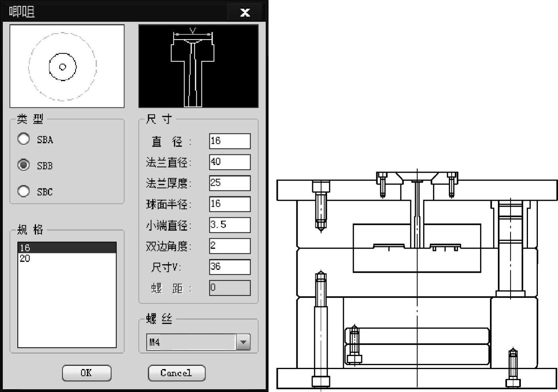Confirm with the OK button
The width and height of the screenshot is (558, 392).
click(x=87, y=373)
